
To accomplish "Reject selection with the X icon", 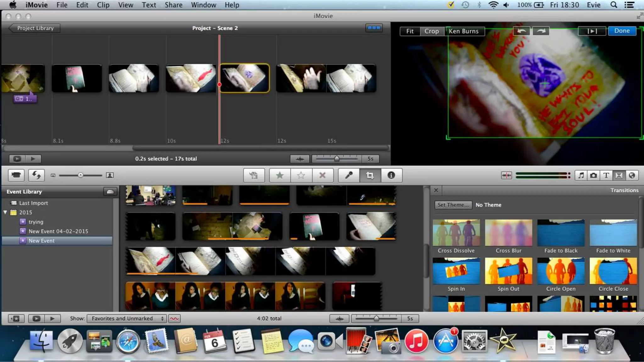I will [x=323, y=175].
